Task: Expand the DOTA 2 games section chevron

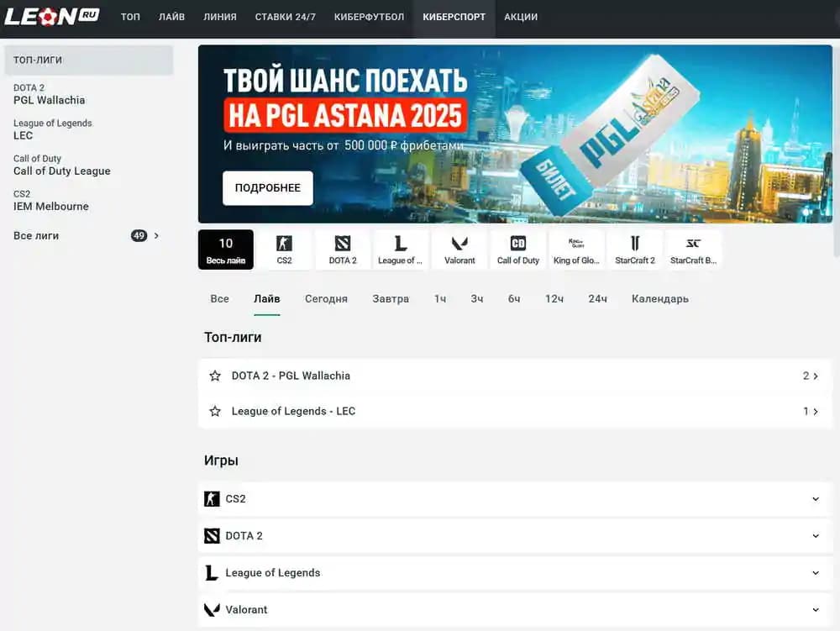Action: pos(816,536)
